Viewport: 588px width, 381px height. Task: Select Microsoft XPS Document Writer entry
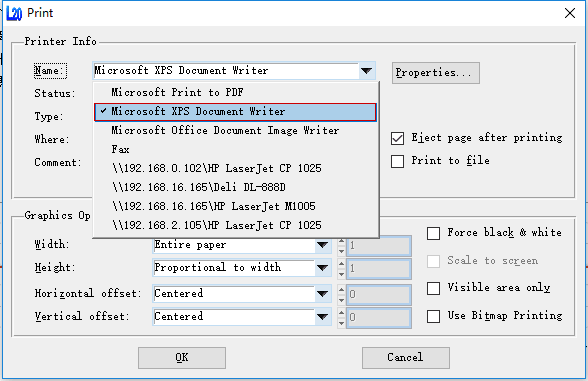[x=235, y=112]
